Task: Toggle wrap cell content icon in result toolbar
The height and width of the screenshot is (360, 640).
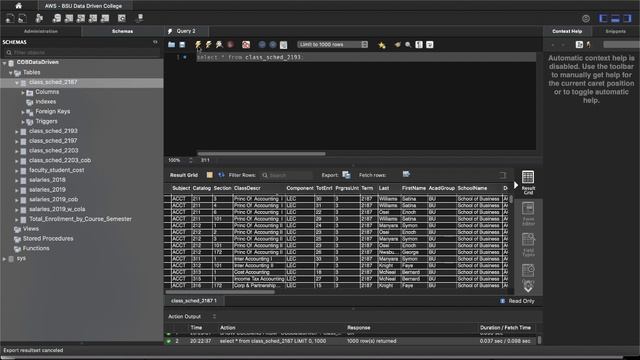Action: pos(503,175)
